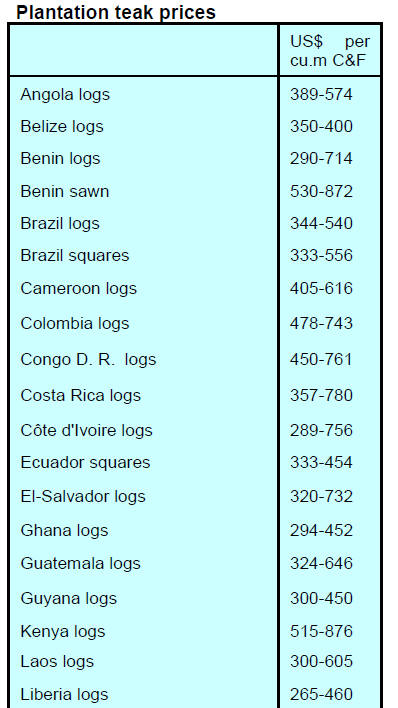Select the Ghana logs price 294-452
398x708 pixels.
(x=321, y=530)
